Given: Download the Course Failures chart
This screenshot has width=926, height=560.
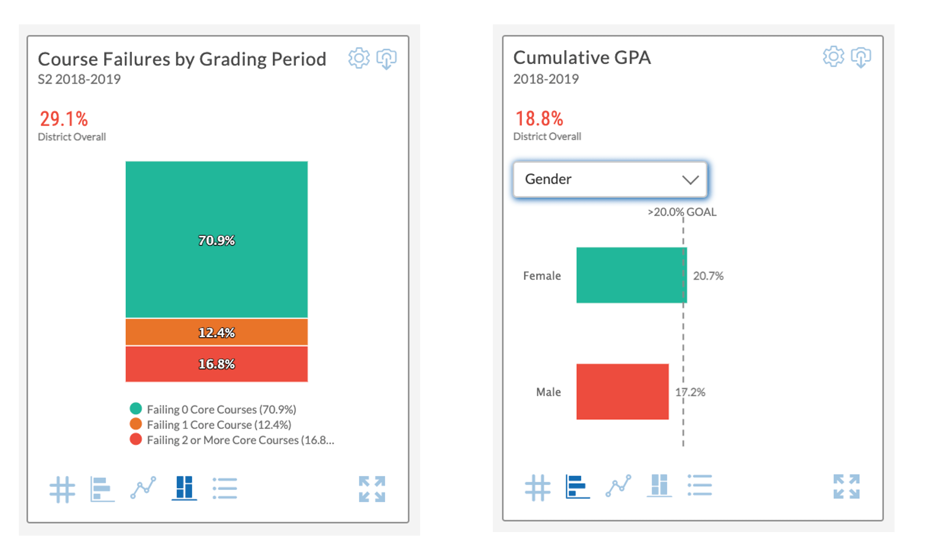Looking at the screenshot, I should [x=386, y=60].
